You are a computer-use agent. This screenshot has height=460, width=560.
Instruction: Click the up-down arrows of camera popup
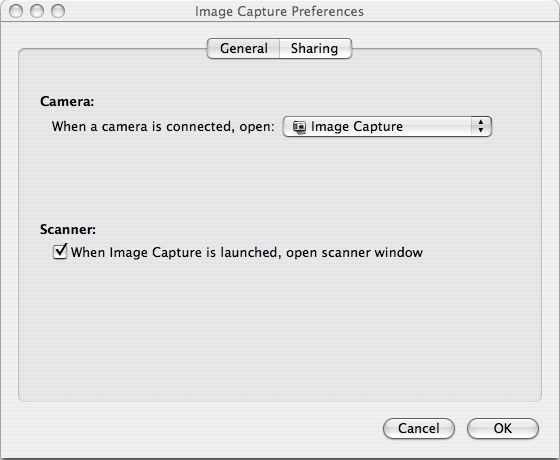click(481, 126)
